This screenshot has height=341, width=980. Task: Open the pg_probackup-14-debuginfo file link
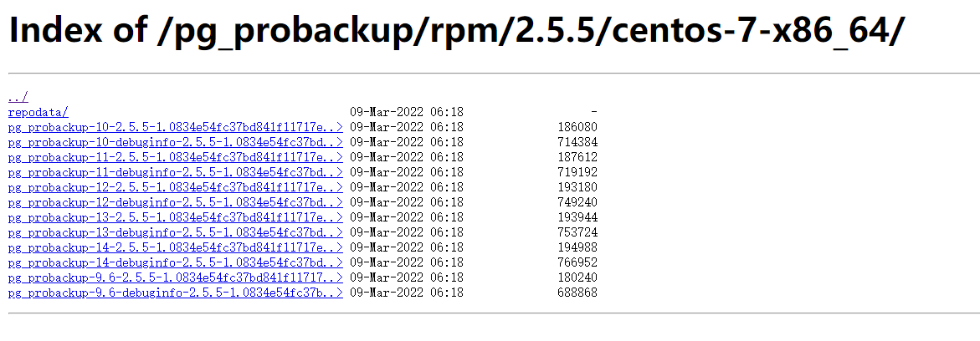(x=176, y=262)
